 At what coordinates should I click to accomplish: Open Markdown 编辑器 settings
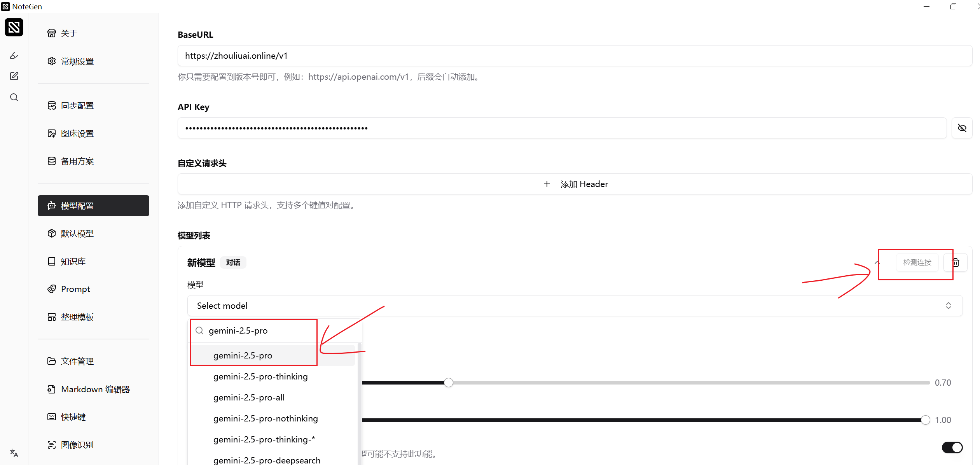pyautogui.click(x=95, y=389)
